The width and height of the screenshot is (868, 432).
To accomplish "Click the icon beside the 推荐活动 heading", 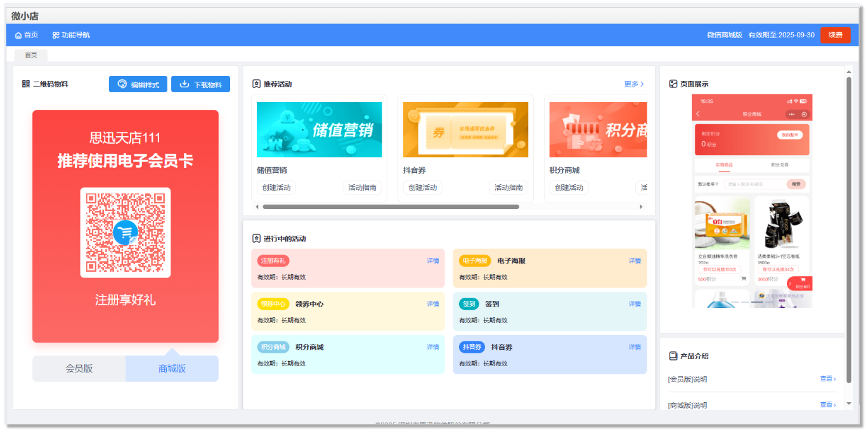I will pos(256,84).
